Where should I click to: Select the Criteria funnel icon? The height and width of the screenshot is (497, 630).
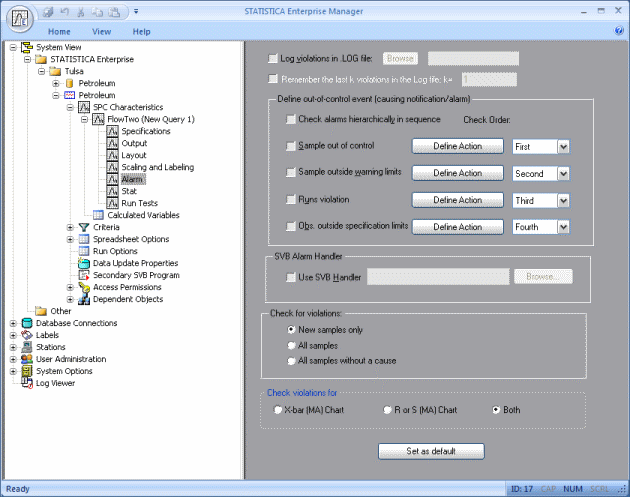click(x=84, y=227)
